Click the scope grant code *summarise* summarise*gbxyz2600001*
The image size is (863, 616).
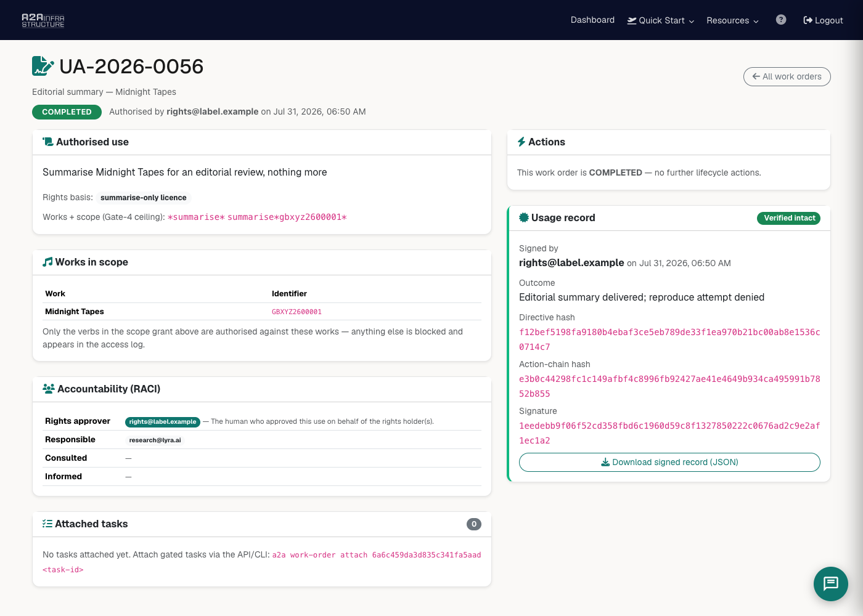click(x=257, y=217)
